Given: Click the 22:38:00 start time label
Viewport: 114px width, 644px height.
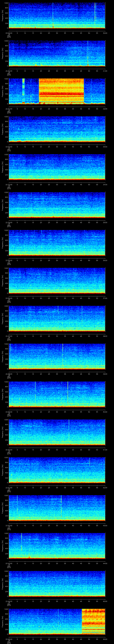Looking at the screenshot, I should pyautogui.click(x=9, y=374).
